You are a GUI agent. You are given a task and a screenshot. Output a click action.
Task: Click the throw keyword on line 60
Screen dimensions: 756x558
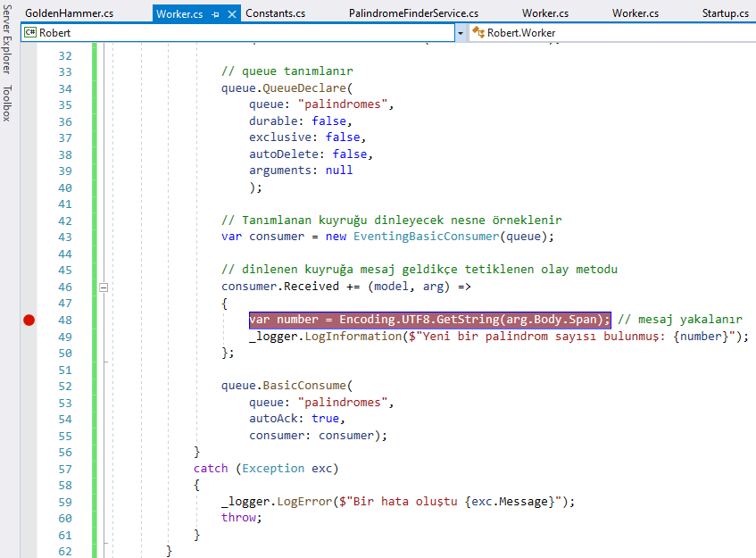pos(239,518)
